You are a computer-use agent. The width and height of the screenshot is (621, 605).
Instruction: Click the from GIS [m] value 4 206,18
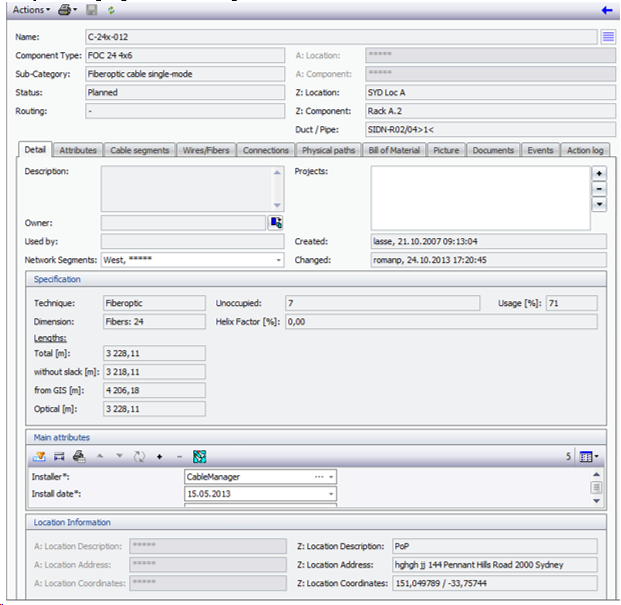coord(154,390)
